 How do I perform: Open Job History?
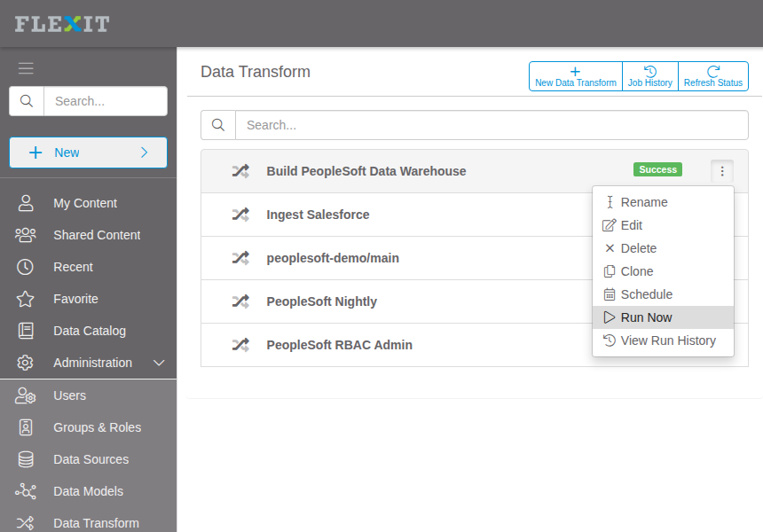click(x=650, y=76)
